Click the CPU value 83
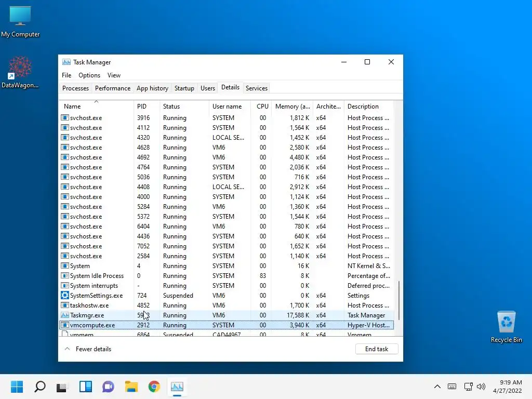This screenshot has height=399, width=532. (262, 276)
